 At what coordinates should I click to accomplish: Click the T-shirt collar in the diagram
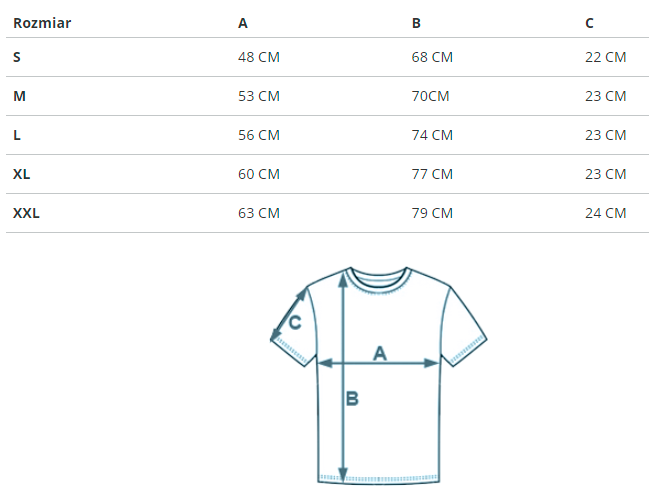point(379,277)
